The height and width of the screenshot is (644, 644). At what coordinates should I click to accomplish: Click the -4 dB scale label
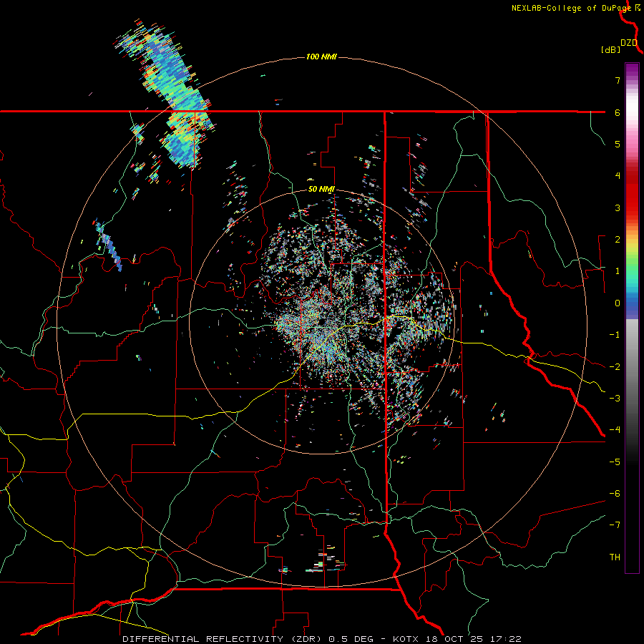coord(615,430)
